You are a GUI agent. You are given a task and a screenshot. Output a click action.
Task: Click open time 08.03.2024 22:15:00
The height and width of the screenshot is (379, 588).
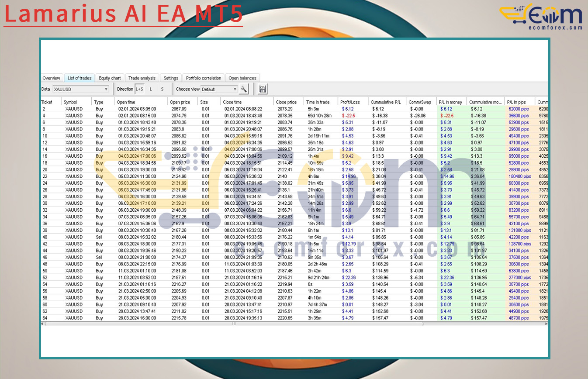[137, 264]
